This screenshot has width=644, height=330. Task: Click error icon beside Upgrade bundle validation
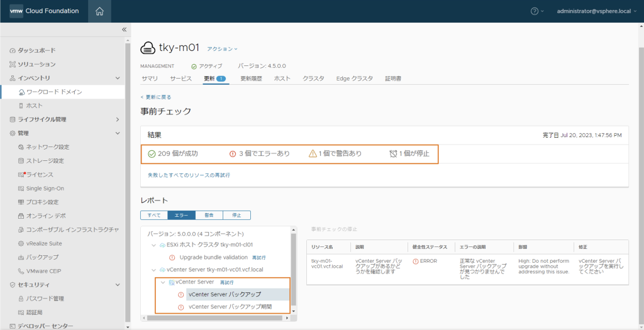coord(172,257)
